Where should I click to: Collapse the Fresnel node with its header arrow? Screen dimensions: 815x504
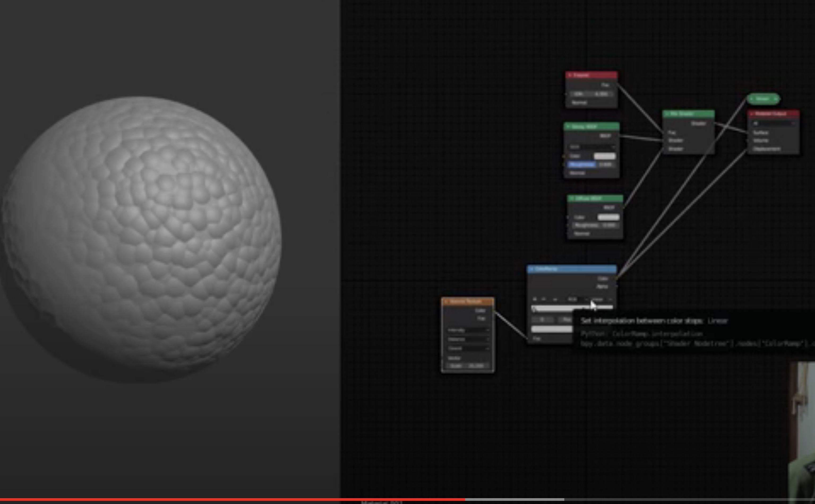[x=570, y=75]
